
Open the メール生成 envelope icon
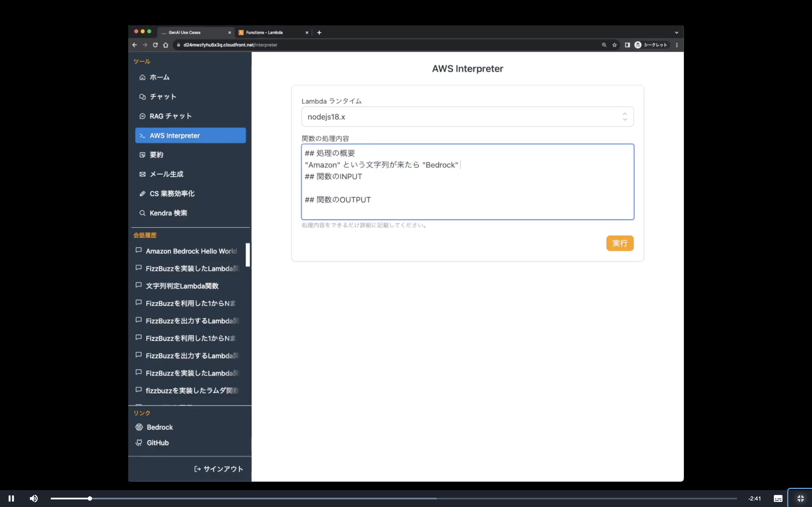[143, 174]
